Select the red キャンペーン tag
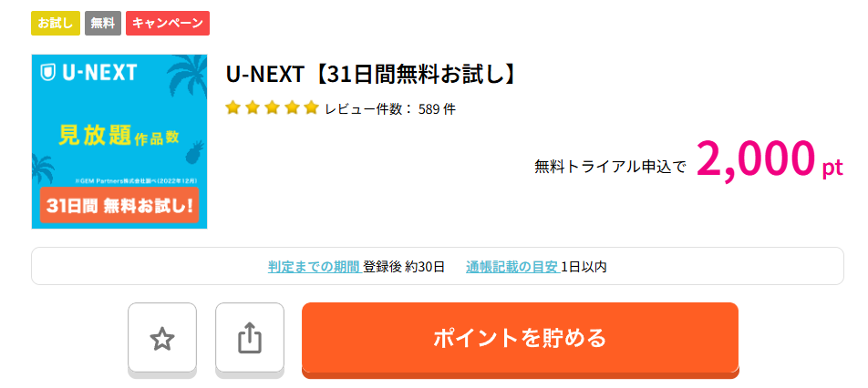The image size is (868, 388). 168,23
